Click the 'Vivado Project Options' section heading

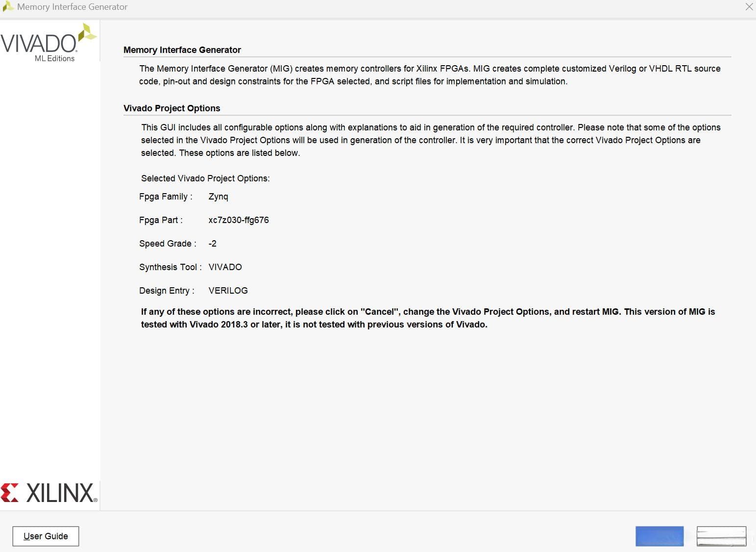pos(172,108)
